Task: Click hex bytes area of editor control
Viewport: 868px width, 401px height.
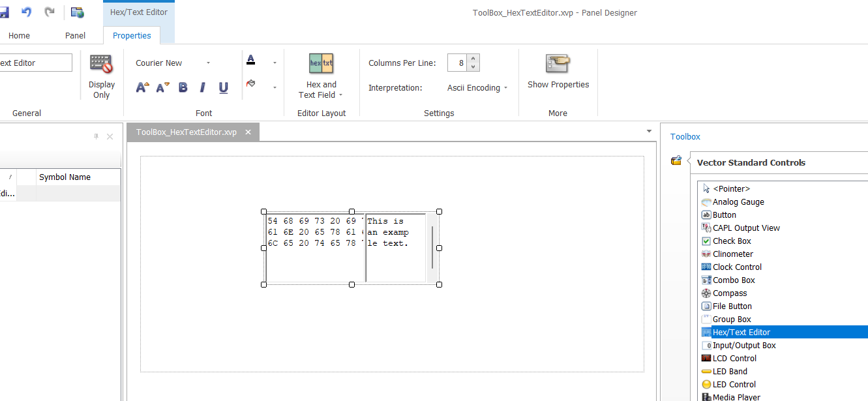Action: point(316,247)
